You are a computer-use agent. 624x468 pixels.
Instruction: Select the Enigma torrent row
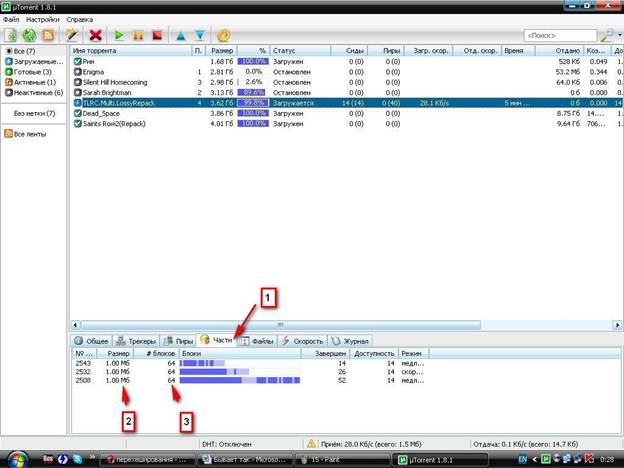click(x=346, y=72)
